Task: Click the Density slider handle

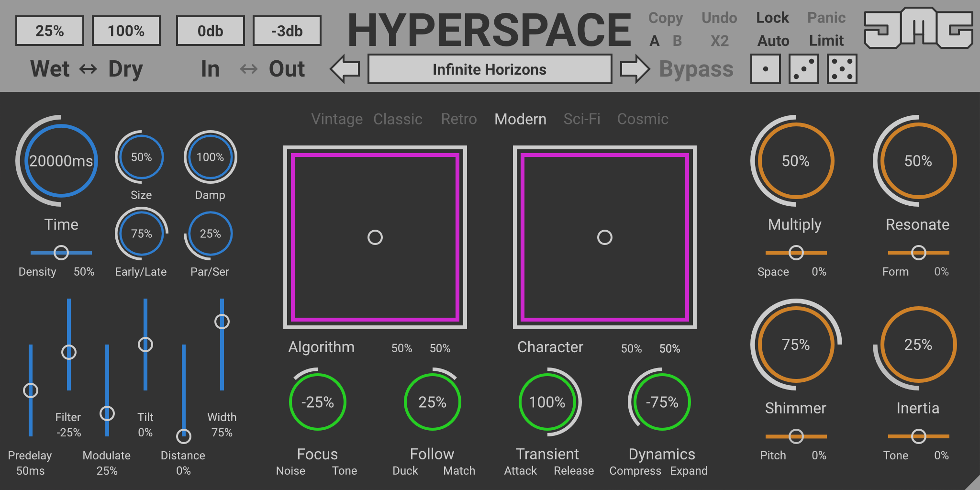Action: (x=61, y=253)
